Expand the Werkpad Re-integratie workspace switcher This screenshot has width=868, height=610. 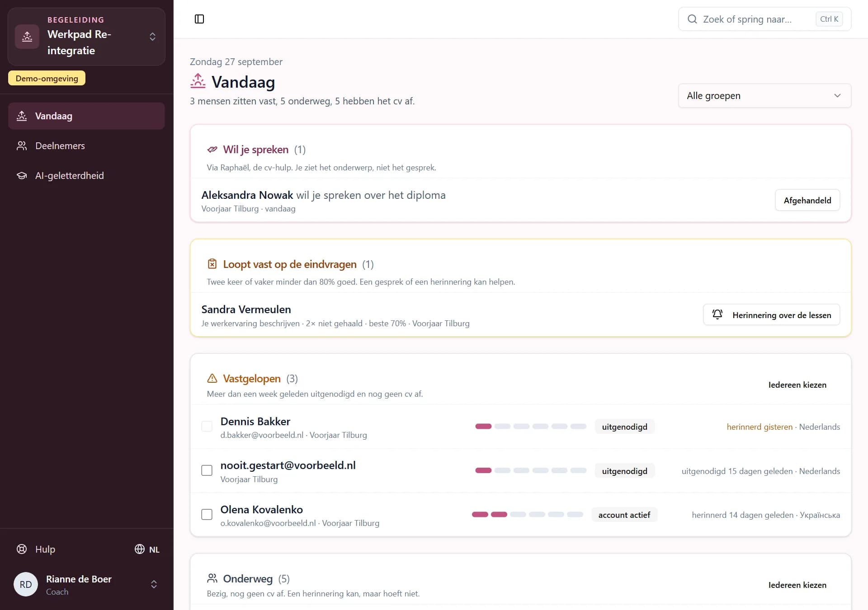(86, 37)
